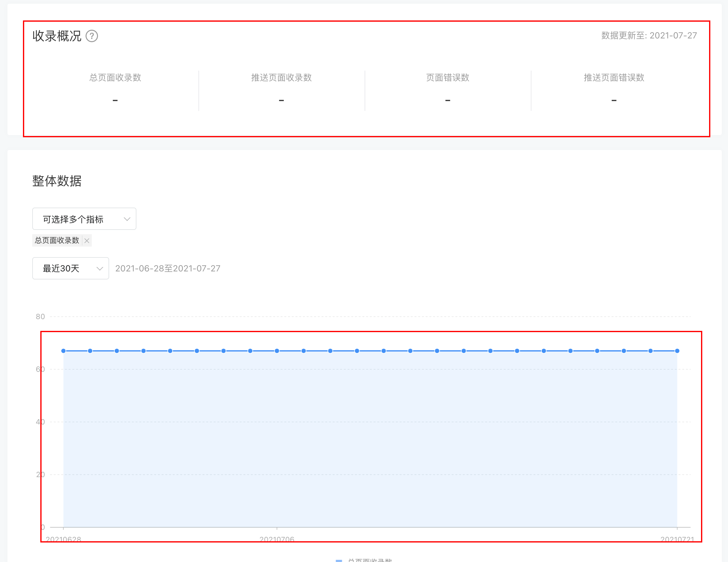
Task: Click the 总页面收录数 chip label text
Action: [57, 240]
